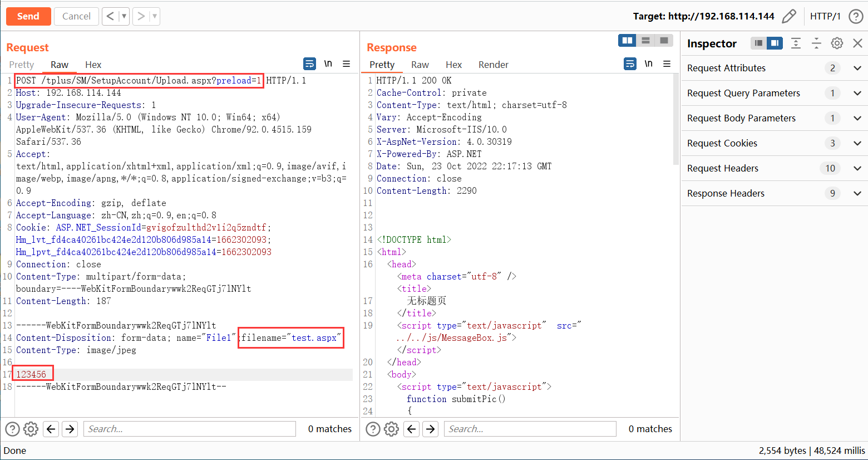The width and height of the screenshot is (868, 460).
Task: Expand all Inspector sections
Action: [x=796, y=43]
